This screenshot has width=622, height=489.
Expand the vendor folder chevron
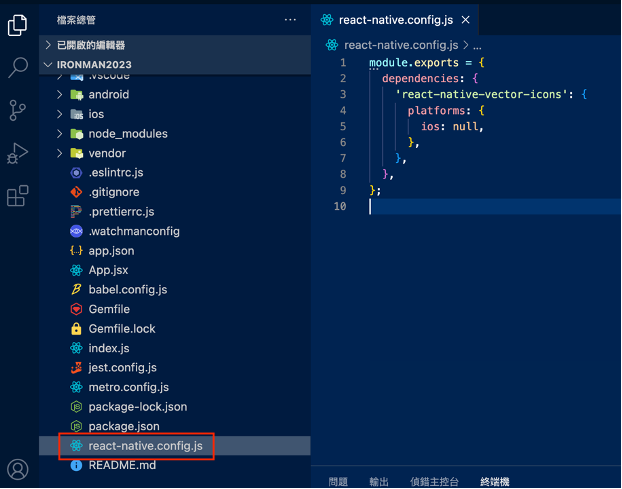pyautogui.click(x=60, y=153)
